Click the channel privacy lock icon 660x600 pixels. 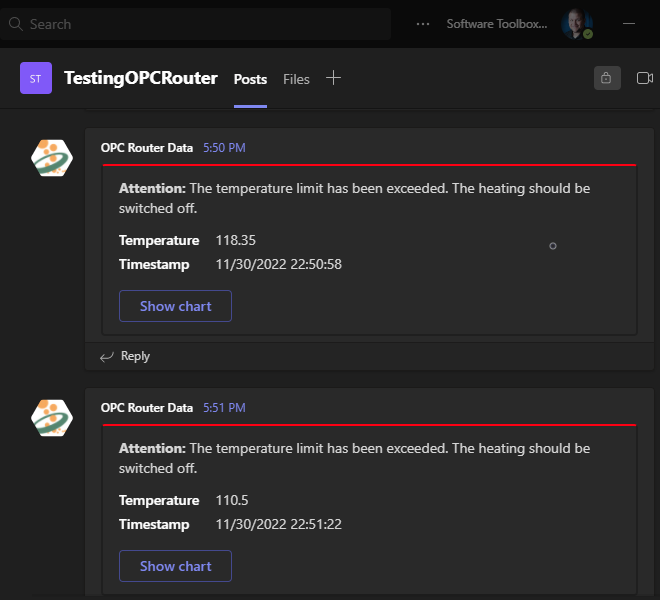607,78
